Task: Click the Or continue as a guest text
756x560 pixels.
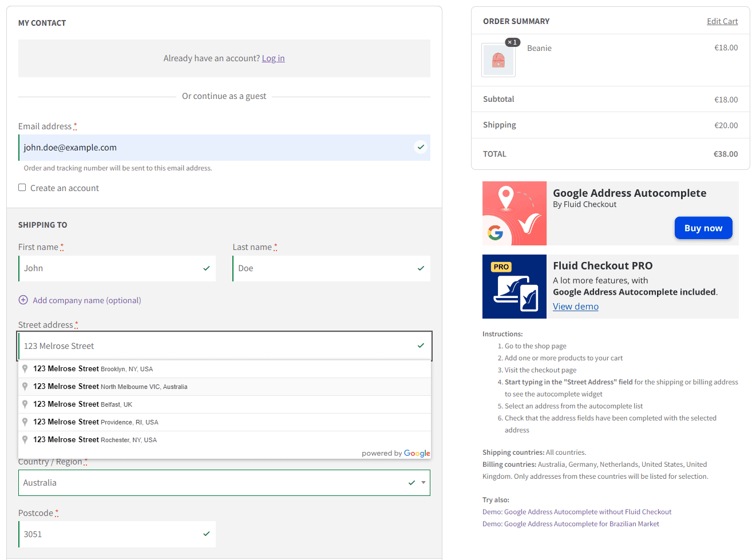Action: tap(224, 96)
